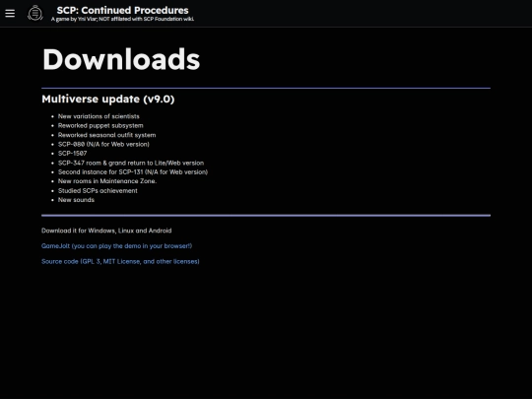Click 'New variations of scientists' list item
Viewport: 532px width, 399px height.
[99, 116]
